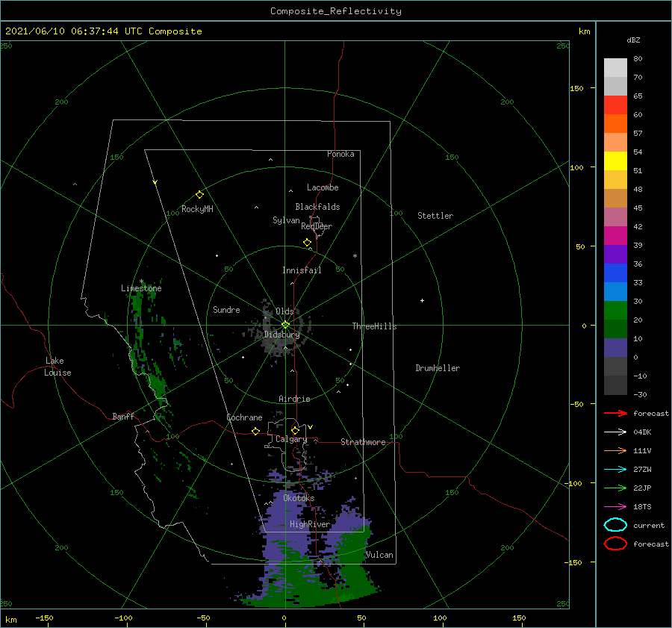The height and width of the screenshot is (628, 672).
Task: Click the Drumheller label
Action: [x=438, y=368]
